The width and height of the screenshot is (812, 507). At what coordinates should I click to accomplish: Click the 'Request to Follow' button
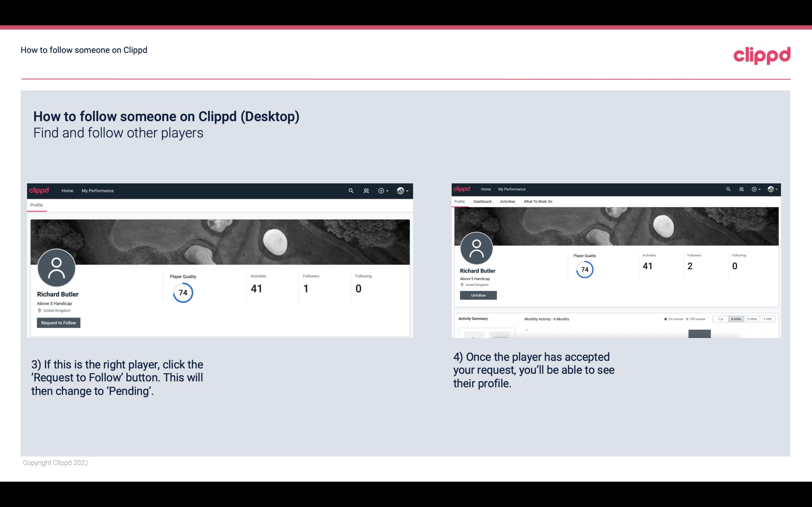coord(58,323)
